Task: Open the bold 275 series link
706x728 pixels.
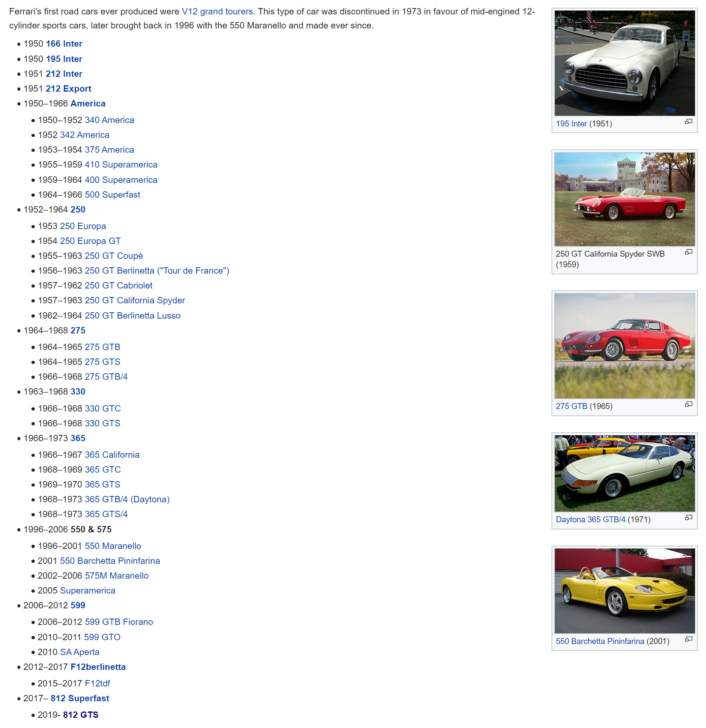Action: 78,330
